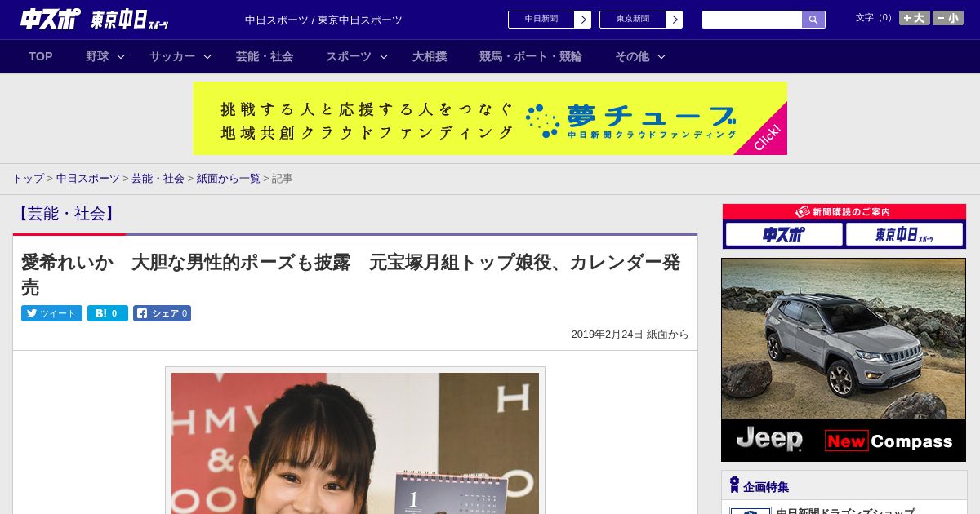The width and height of the screenshot is (980, 514).
Task: Click the Jeep New Compass advertisement
Action: 844,360
